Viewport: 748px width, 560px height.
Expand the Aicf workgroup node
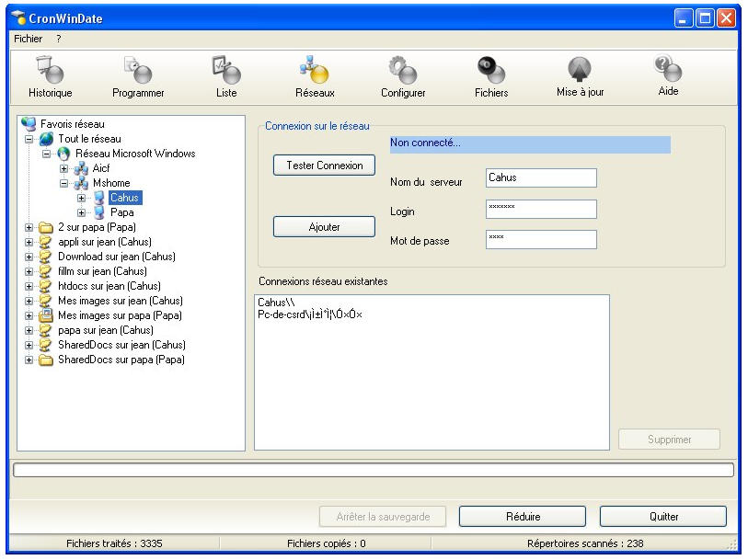[65, 168]
